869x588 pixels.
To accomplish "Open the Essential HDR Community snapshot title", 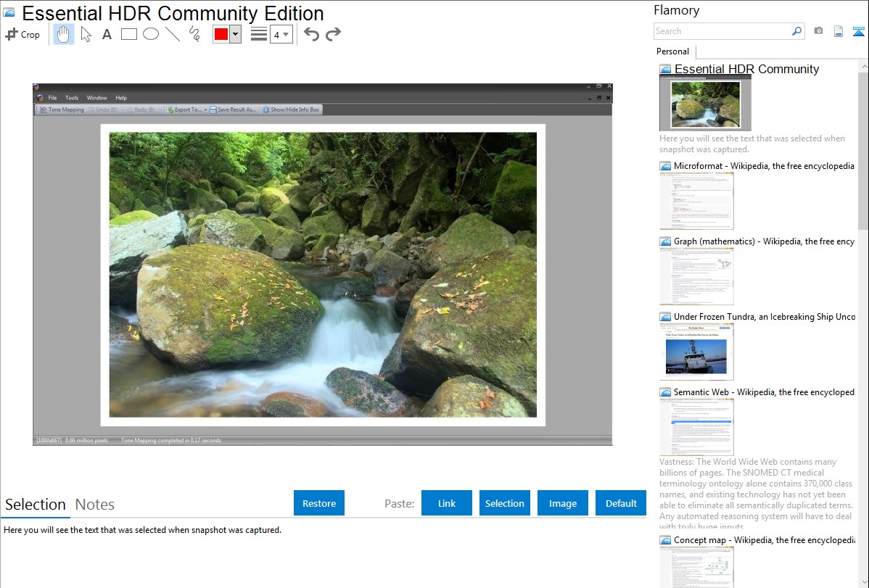I will click(x=746, y=70).
